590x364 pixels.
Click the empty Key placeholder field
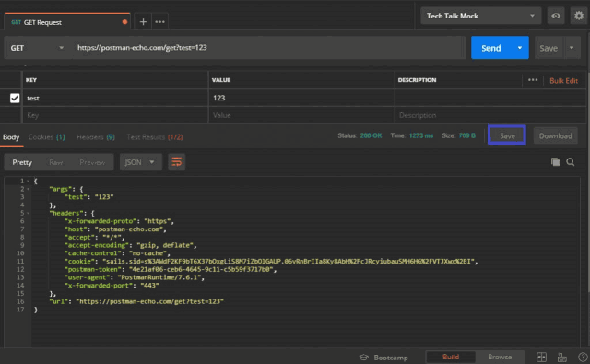pos(115,115)
